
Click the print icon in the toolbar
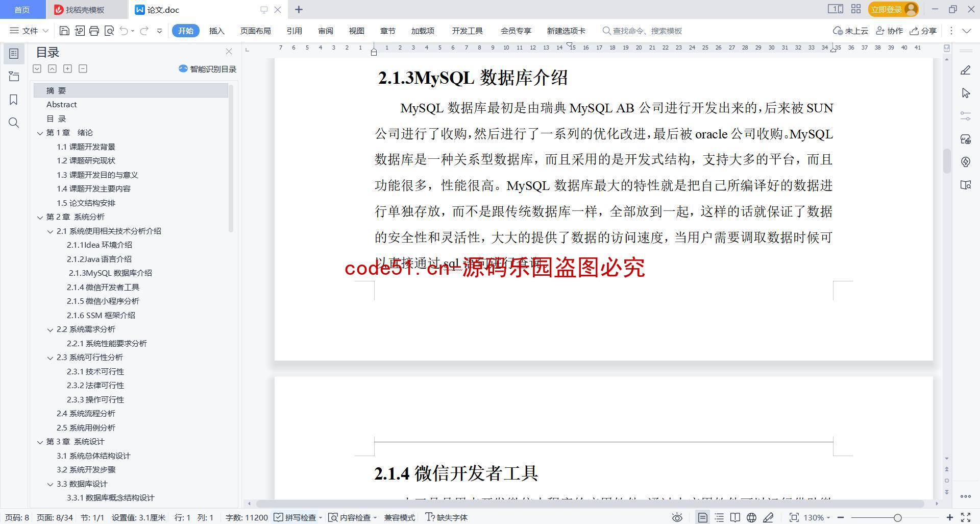pos(94,31)
